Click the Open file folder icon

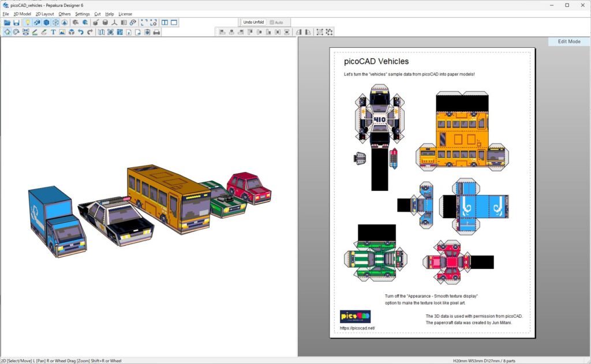point(7,22)
